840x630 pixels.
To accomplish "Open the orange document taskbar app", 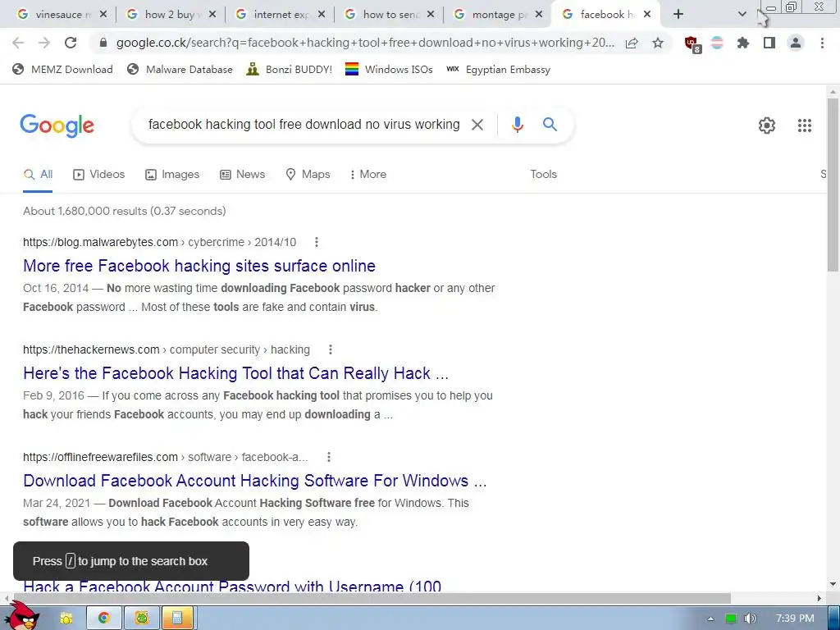I will coord(179,619).
